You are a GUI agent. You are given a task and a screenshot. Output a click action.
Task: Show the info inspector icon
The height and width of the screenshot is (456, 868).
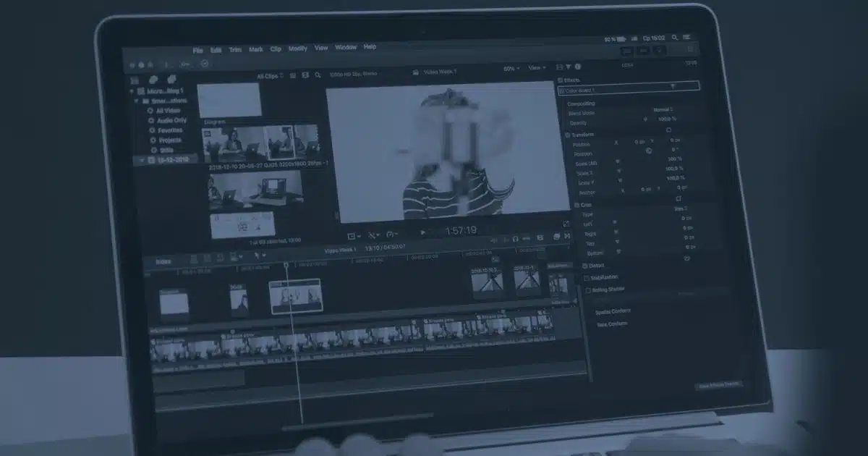[x=577, y=67]
